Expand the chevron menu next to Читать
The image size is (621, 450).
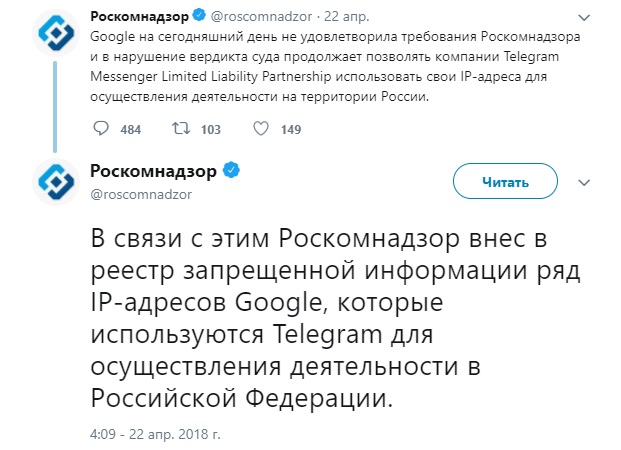[584, 183]
